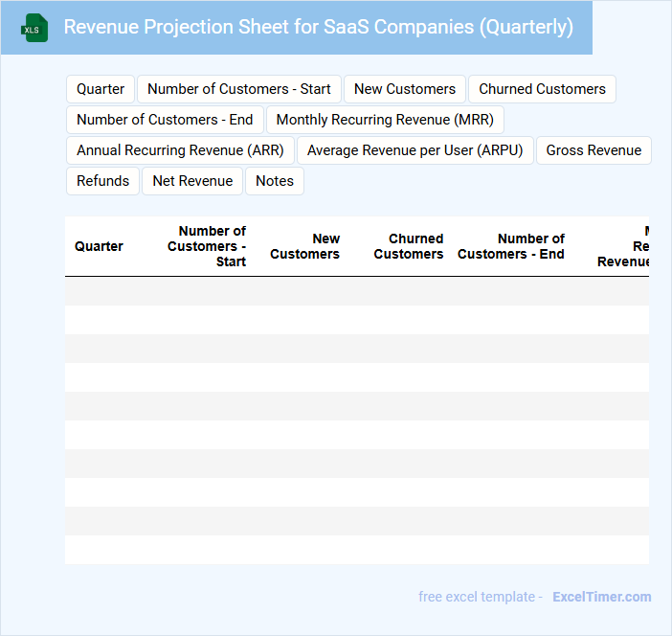Click the Quarter column header
672x636 pixels.
pos(99,246)
